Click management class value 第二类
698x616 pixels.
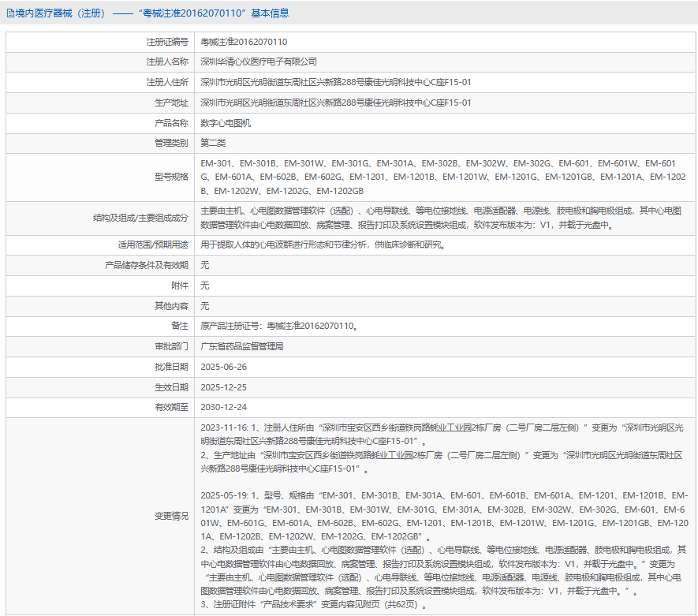(213, 143)
